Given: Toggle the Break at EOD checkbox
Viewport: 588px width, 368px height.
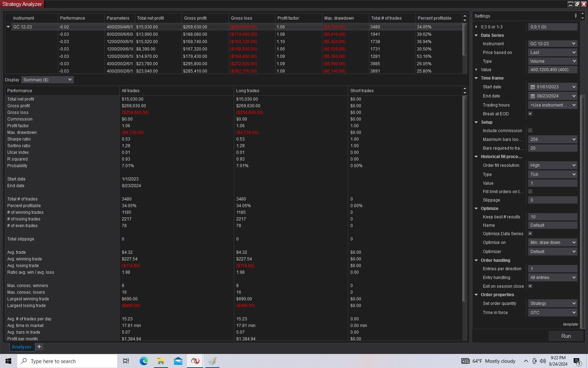Looking at the screenshot, I should point(530,114).
